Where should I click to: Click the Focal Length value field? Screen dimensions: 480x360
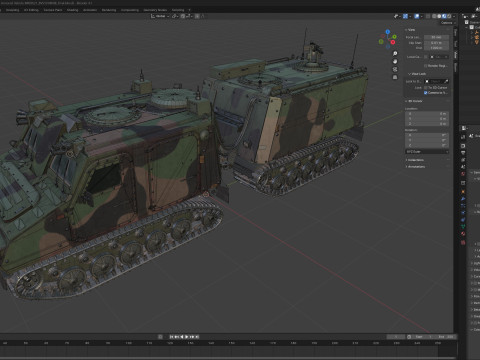tap(436, 37)
